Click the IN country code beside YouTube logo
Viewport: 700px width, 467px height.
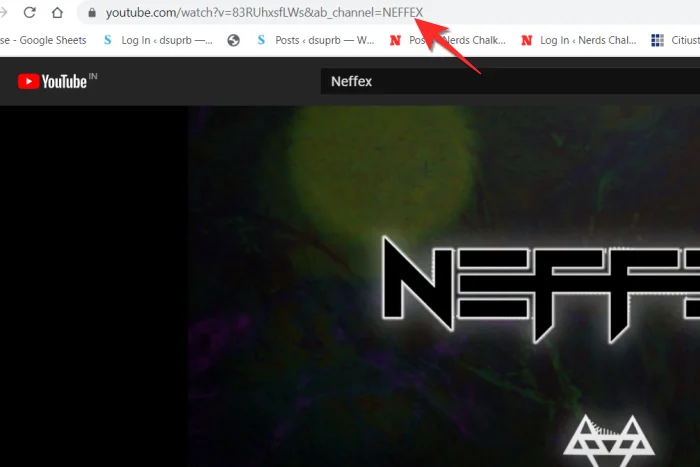tap(93, 76)
